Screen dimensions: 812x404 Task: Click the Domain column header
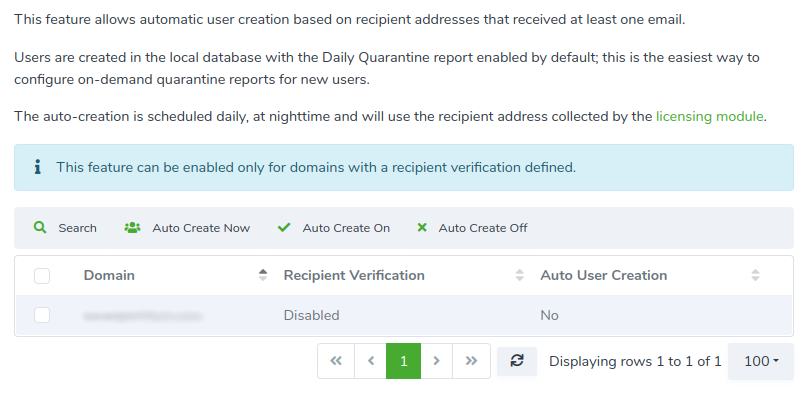pyautogui.click(x=109, y=275)
